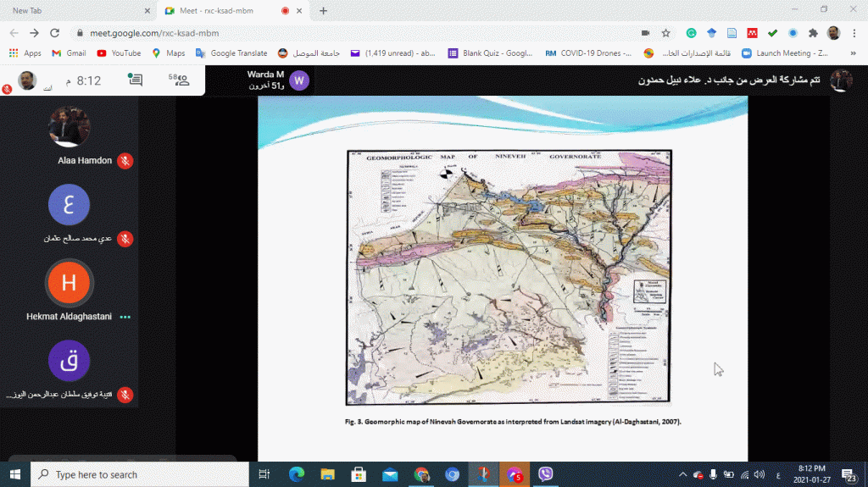Viewport: 868px width, 487px height.
Task: Open the Chrome extensions puzzle icon
Action: [x=813, y=33]
